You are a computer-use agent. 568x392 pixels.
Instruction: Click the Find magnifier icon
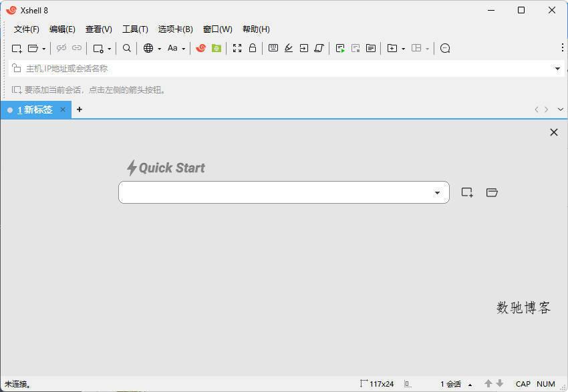(126, 48)
